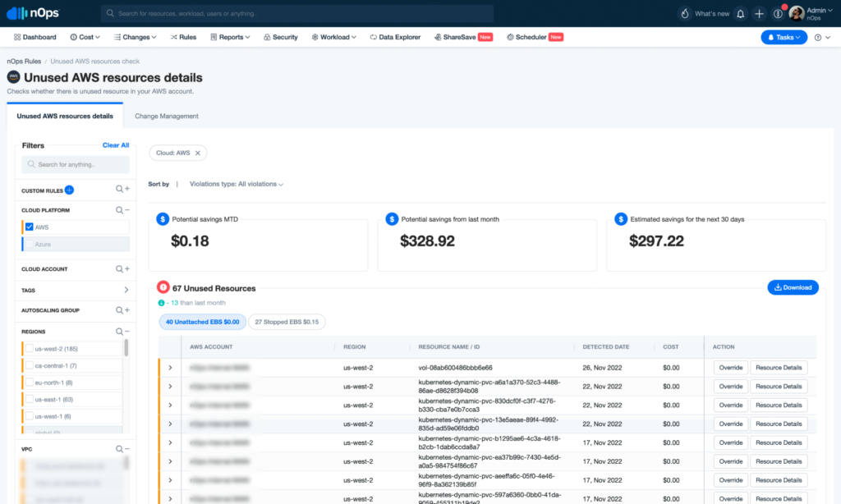841x504 pixels.
Task: Open Resource Details for vol-08ab600486bbb6e66
Action: click(779, 368)
